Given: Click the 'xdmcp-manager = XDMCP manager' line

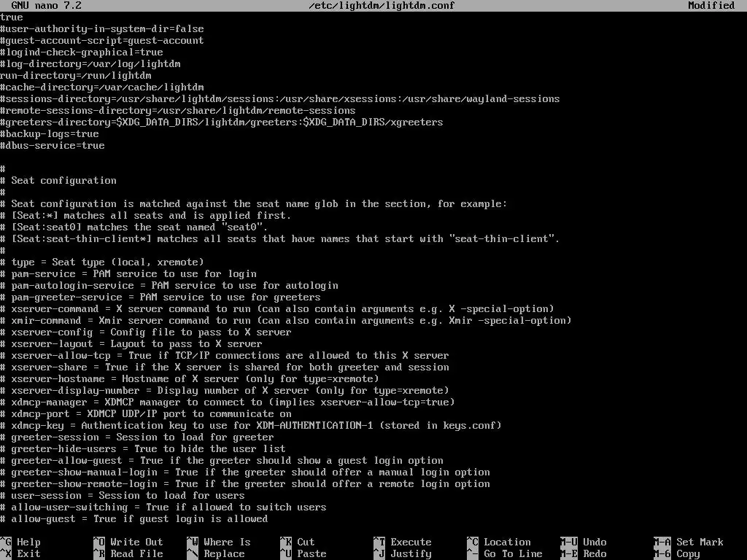Looking at the screenshot, I should 228,402.
